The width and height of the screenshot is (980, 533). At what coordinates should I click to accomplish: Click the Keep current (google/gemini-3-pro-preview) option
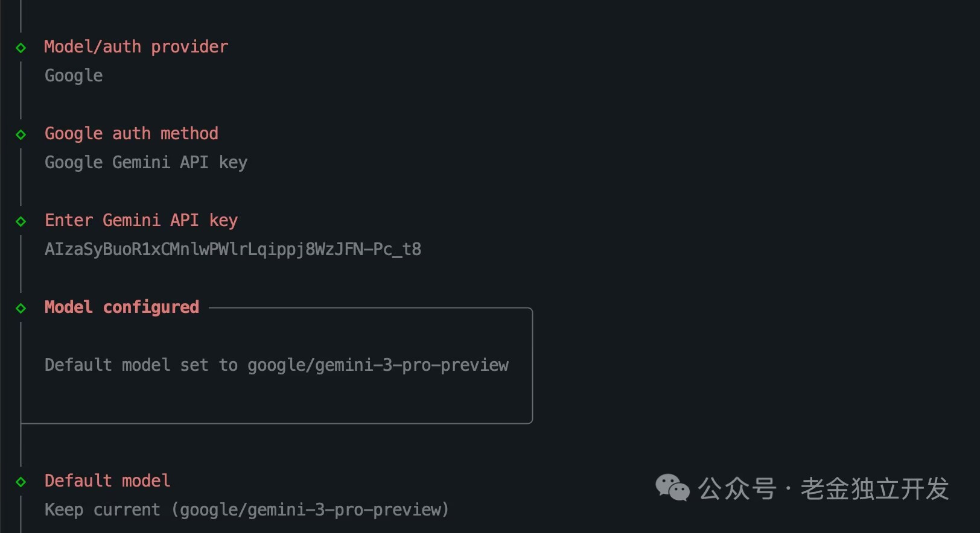tap(247, 510)
